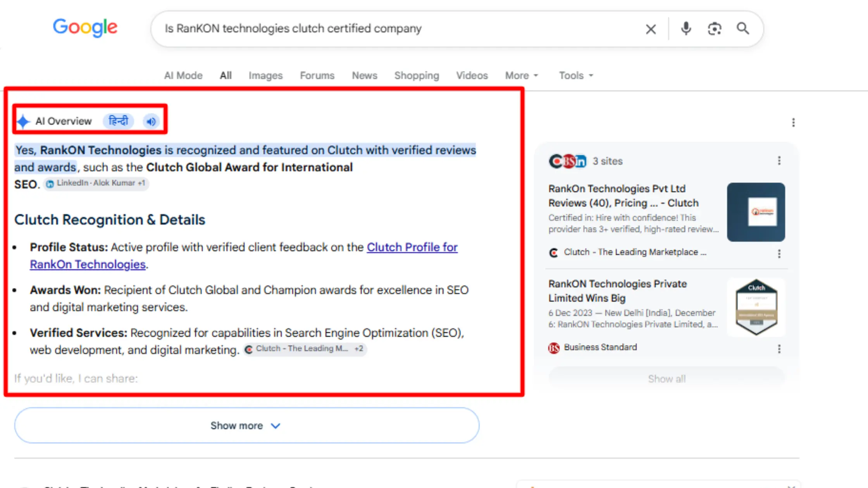
Task: Open Google Lens image search icon
Action: 714,29
